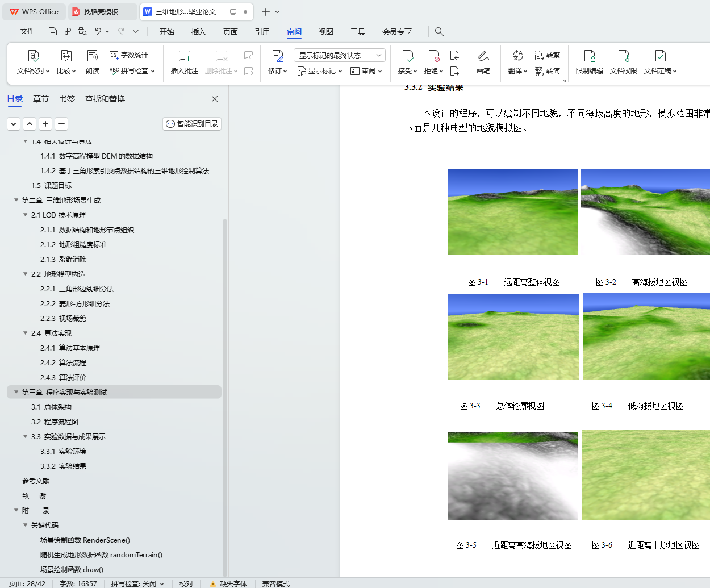Click the WPS Office home tab
This screenshot has height=588, width=710.
tap(34, 11)
